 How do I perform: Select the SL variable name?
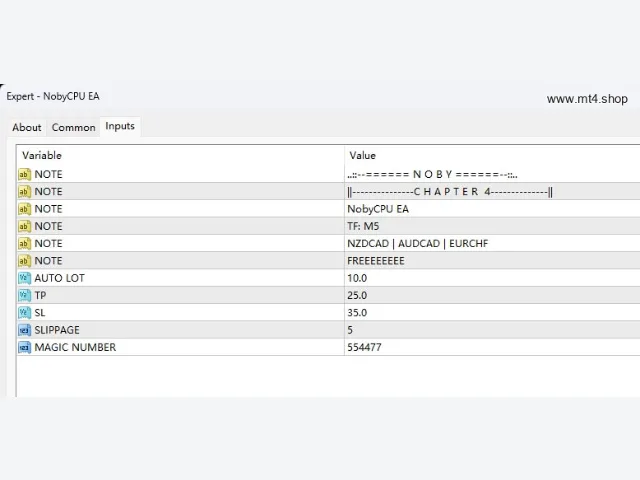click(x=40, y=313)
